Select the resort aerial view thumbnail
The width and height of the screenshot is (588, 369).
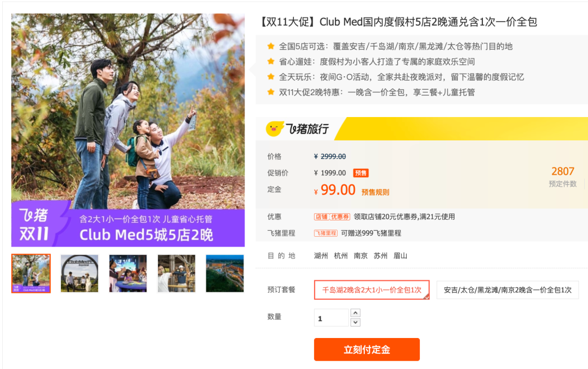225,273
